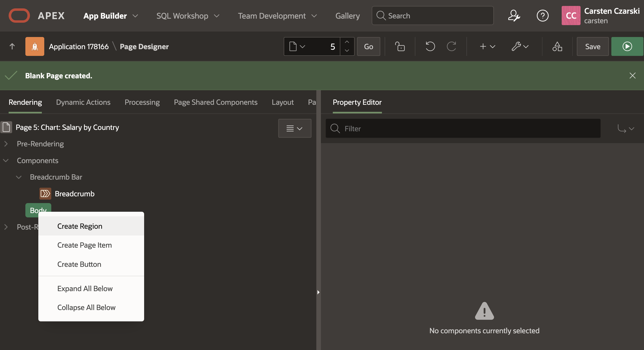Collapse the Breadcrumb Bar node
This screenshot has height=350, width=644.
19,177
